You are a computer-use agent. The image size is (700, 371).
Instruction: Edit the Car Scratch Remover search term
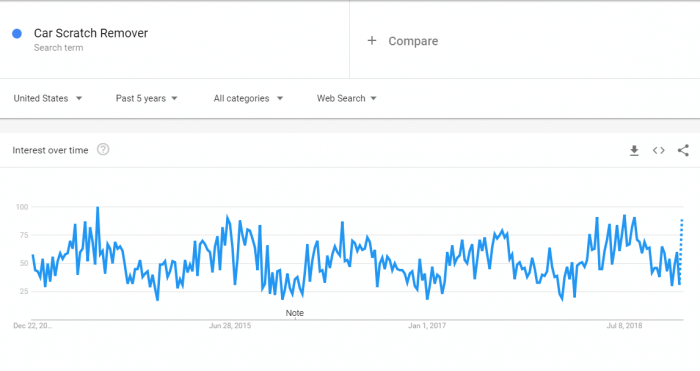91,33
